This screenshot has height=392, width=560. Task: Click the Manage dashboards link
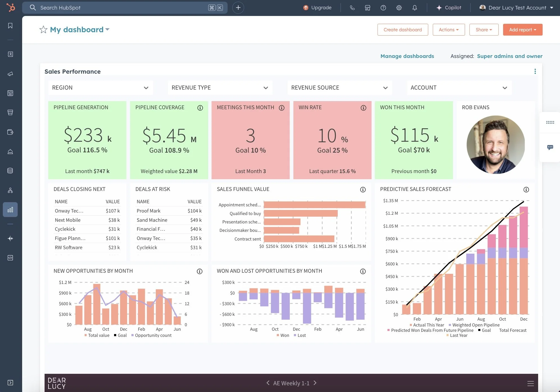(407, 56)
